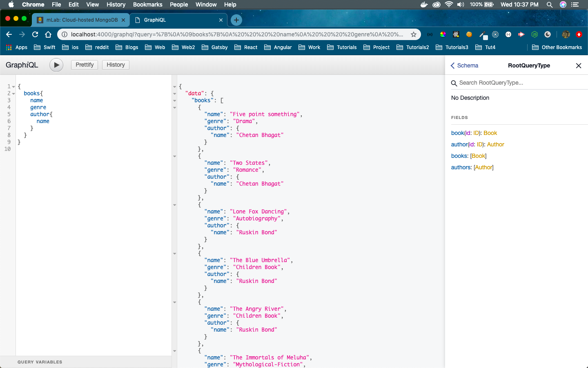Collapse query line 1 fold arrow
This screenshot has height=368, width=588.
click(x=13, y=87)
